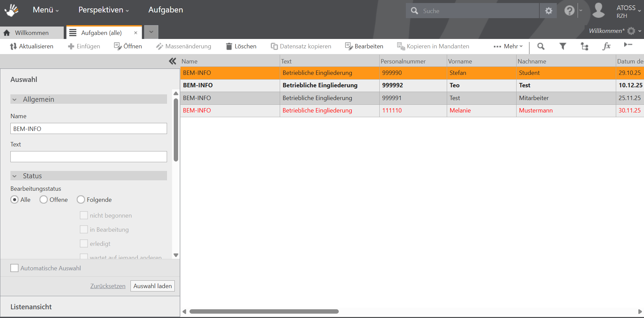Select the Offene radio button
644x318 pixels.
[44, 200]
